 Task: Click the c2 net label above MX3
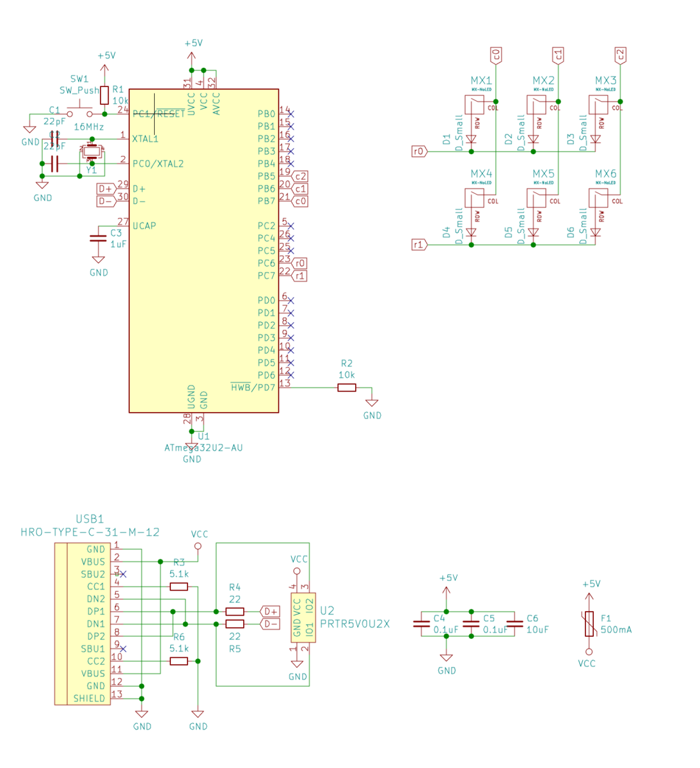(x=619, y=55)
